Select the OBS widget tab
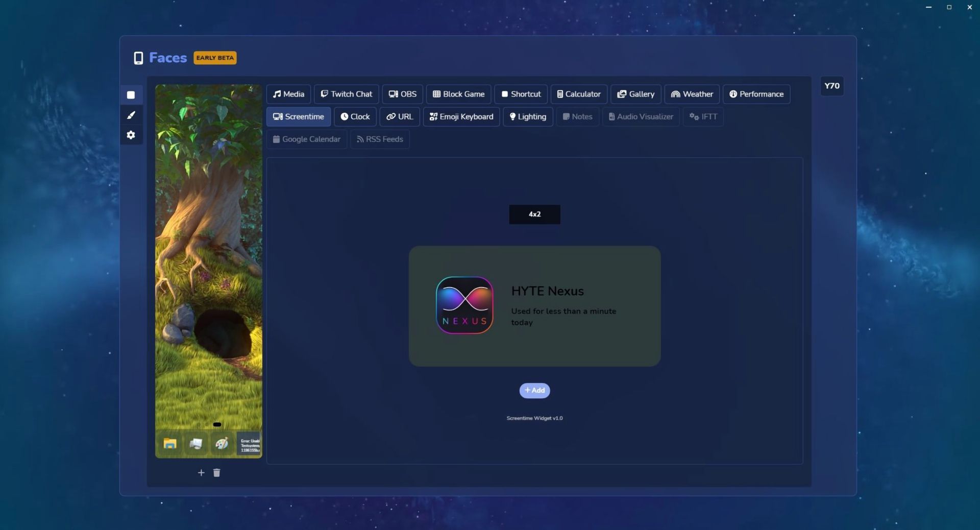The width and height of the screenshot is (980, 530). [x=403, y=94]
